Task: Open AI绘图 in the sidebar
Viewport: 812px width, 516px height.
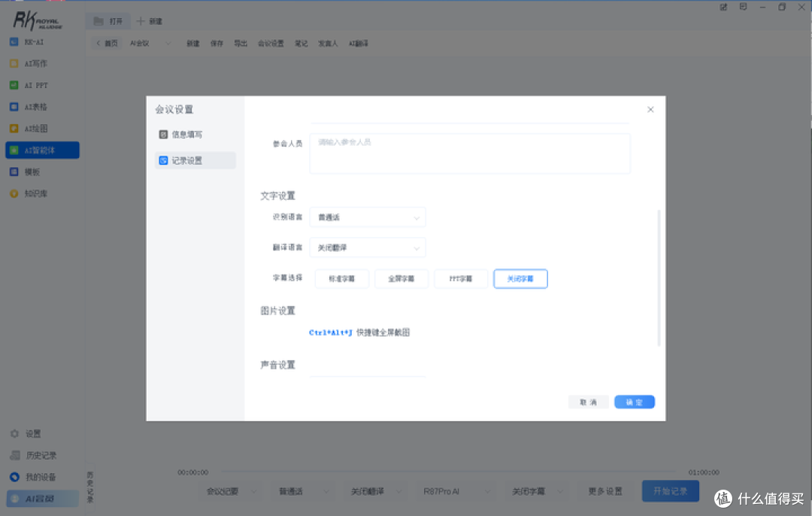Action: click(x=29, y=129)
